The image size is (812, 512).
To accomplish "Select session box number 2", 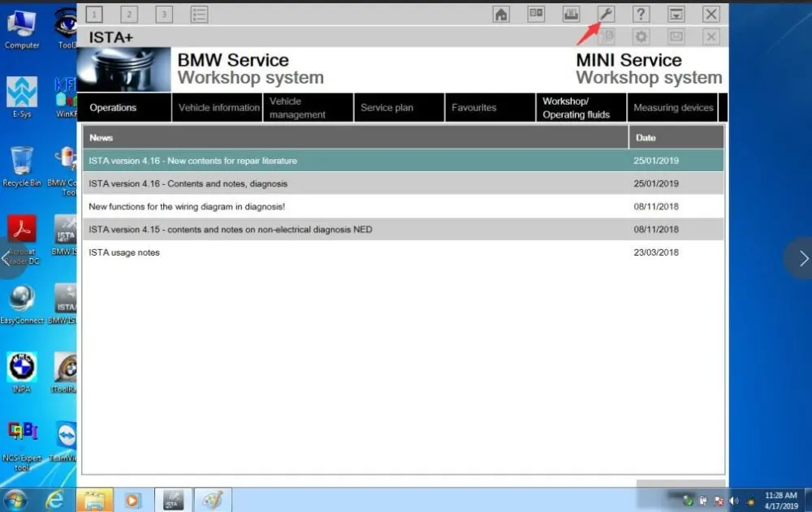I will coord(129,15).
